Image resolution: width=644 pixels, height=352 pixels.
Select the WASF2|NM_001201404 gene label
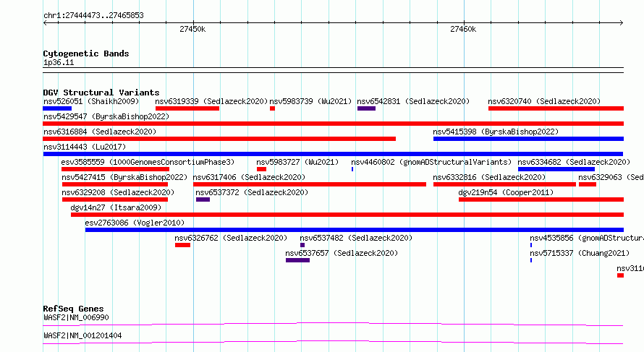[82, 335]
